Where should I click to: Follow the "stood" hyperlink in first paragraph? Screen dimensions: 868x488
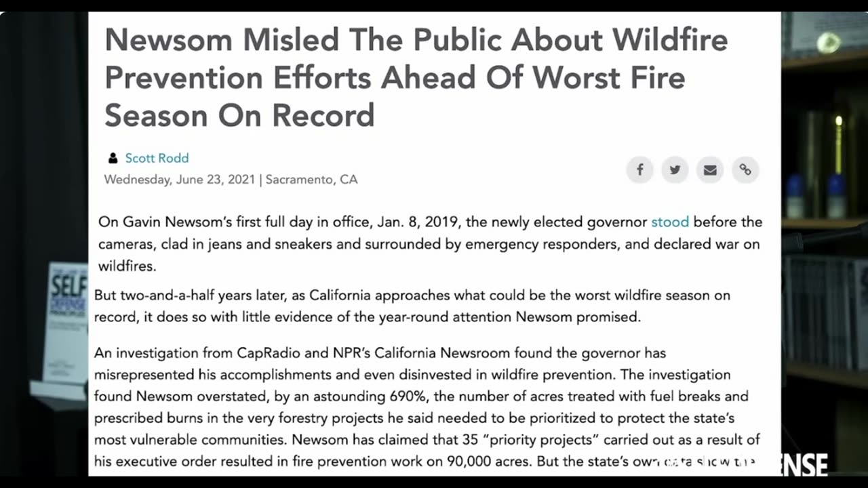coord(670,222)
